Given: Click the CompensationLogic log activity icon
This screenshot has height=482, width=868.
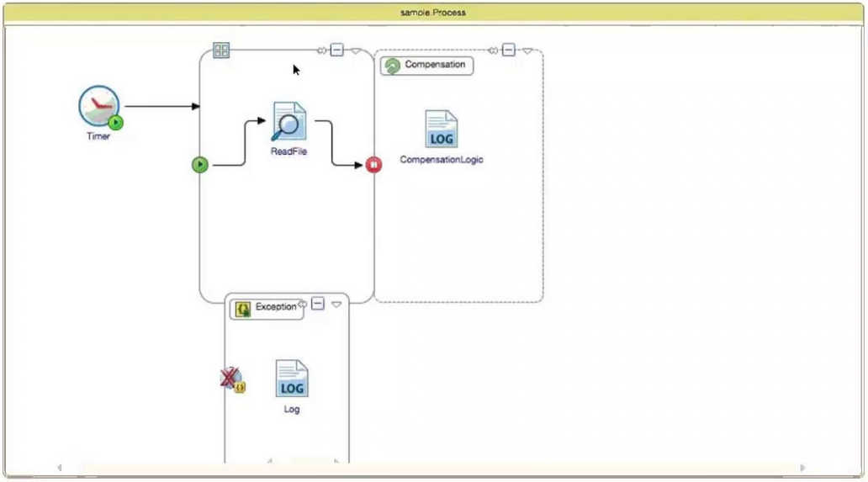Looking at the screenshot, I should pos(442,129).
